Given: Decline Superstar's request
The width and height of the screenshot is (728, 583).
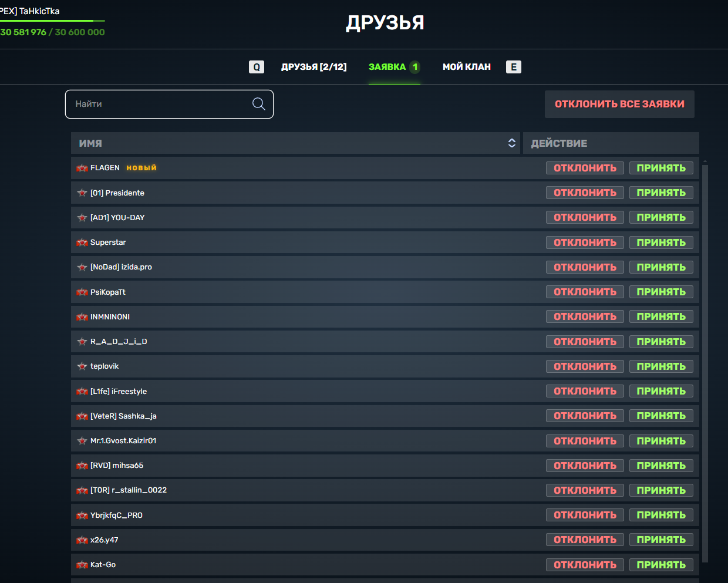Looking at the screenshot, I should tap(585, 242).
